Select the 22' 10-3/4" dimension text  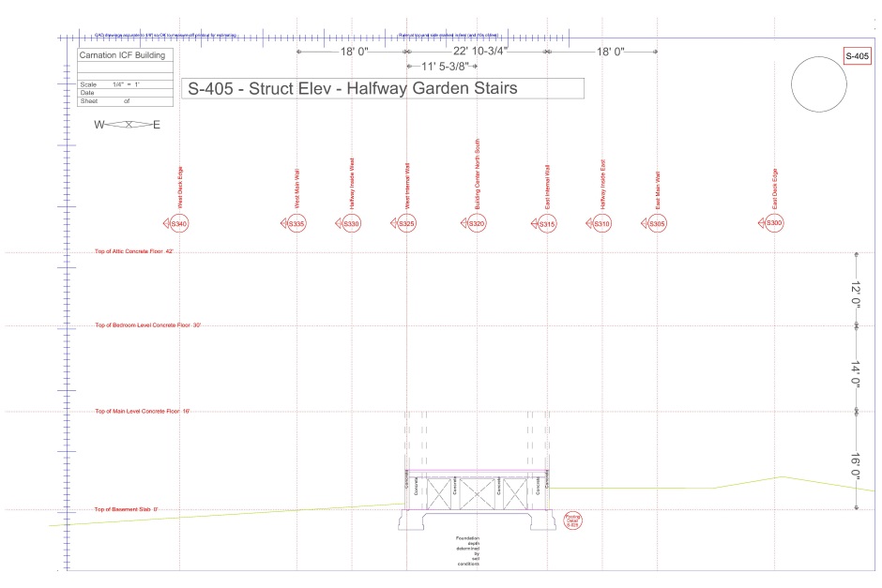pyautogui.click(x=480, y=52)
